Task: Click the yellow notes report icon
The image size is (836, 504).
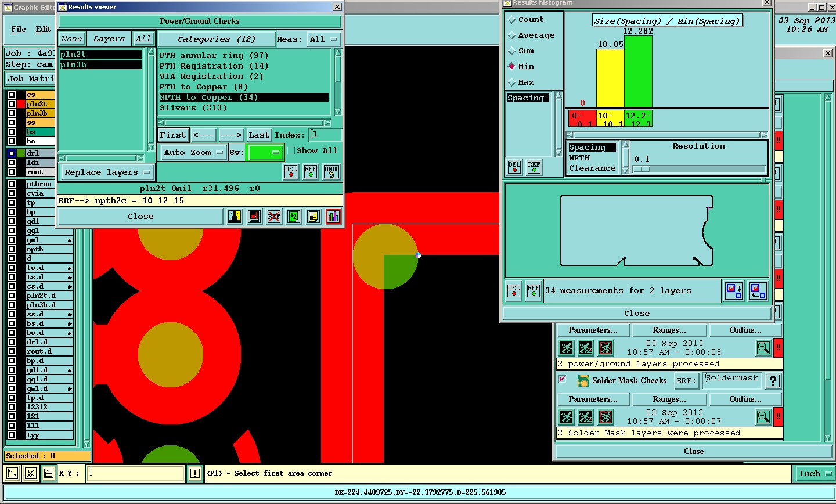Action: 313,217
